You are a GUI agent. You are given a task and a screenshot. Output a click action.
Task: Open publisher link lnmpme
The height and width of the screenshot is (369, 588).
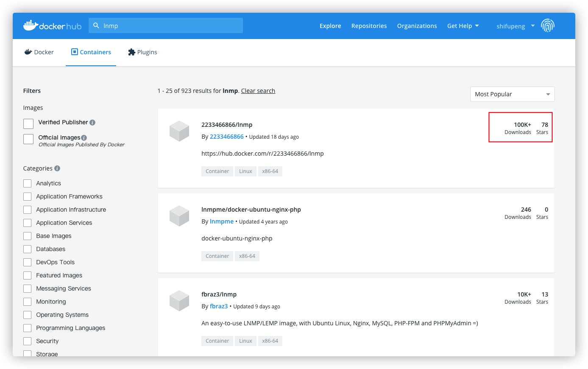[x=222, y=221]
